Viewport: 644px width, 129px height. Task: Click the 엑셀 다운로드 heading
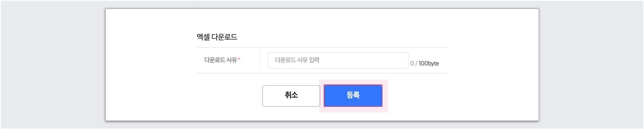coord(217,37)
